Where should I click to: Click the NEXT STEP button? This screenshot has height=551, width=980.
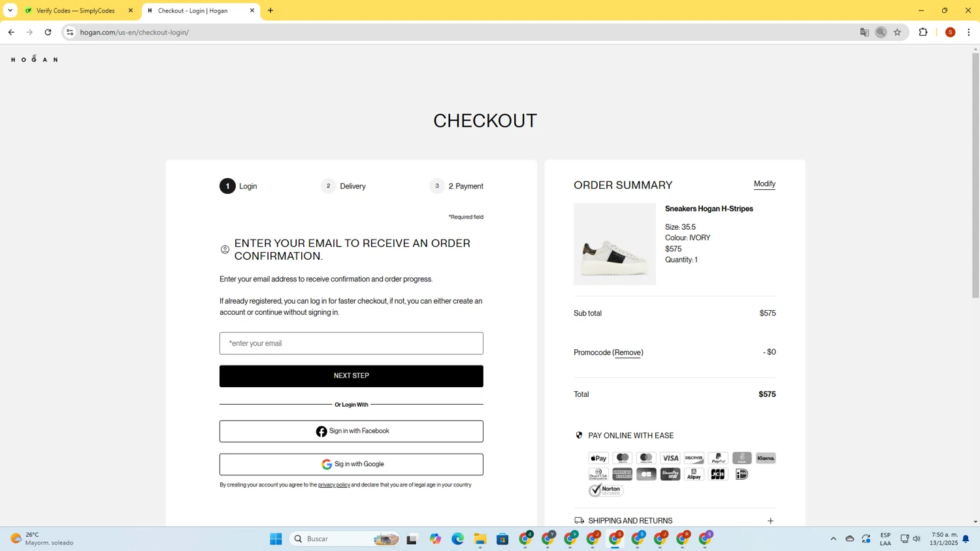pos(351,376)
